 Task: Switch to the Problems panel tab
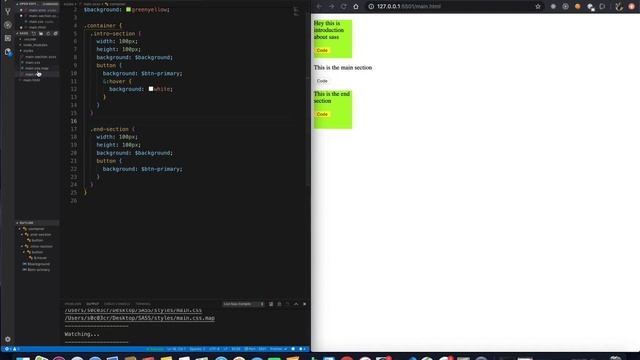[x=73, y=304]
